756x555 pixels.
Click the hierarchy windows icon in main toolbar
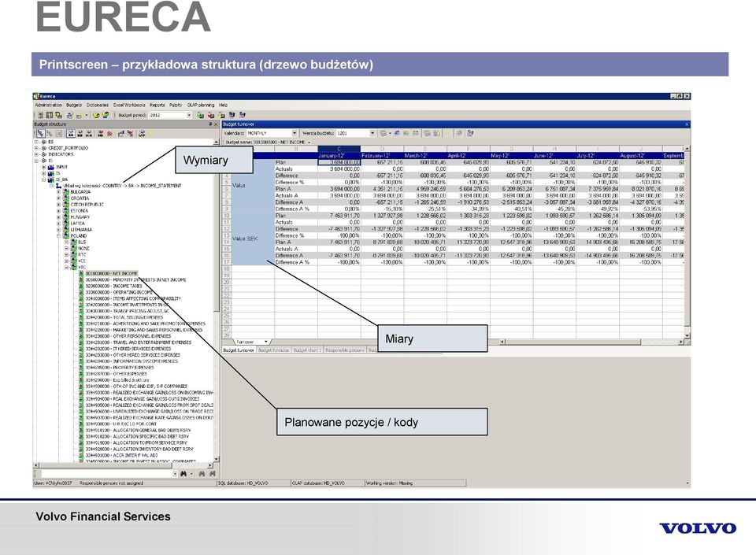point(59,115)
